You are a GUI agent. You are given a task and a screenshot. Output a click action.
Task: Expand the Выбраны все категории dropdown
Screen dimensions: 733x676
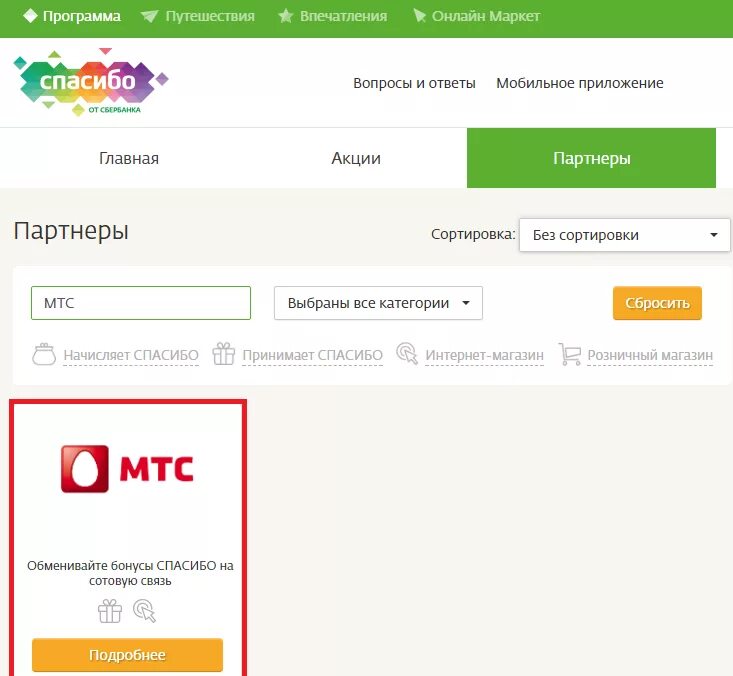click(x=378, y=303)
